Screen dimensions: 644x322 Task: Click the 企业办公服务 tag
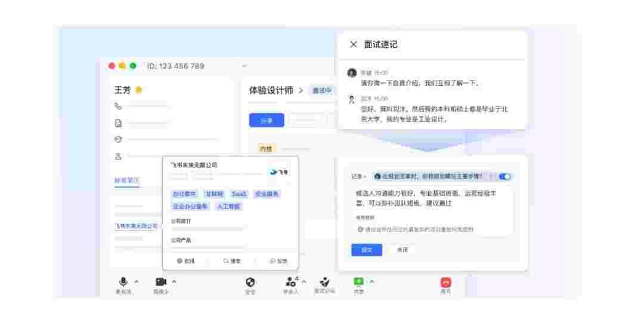click(x=191, y=206)
